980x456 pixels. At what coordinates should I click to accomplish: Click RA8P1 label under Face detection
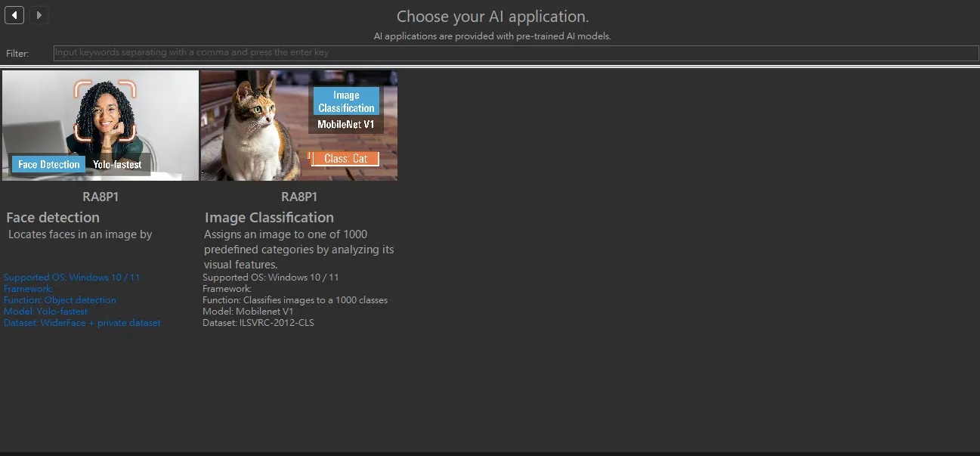tap(100, 197)
